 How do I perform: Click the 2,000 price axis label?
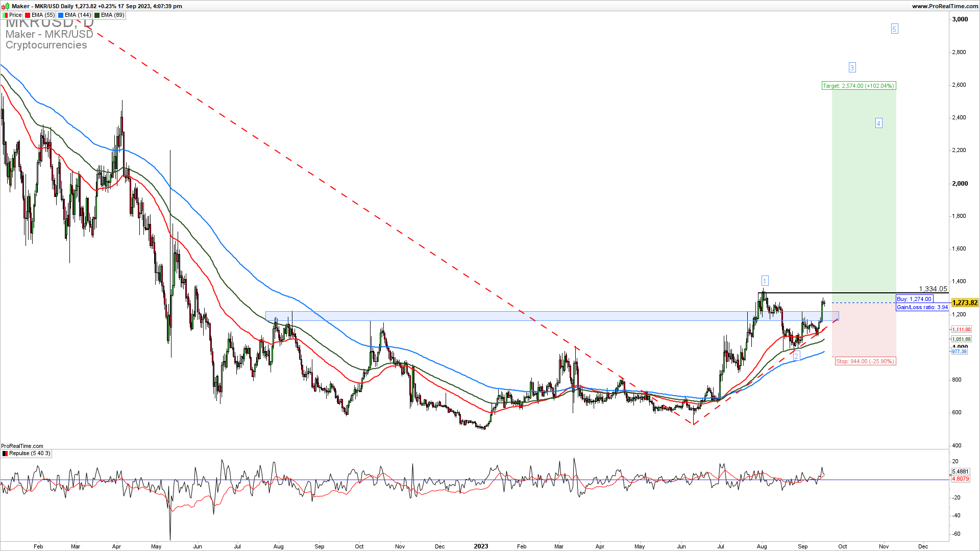(x=960, y=184)
